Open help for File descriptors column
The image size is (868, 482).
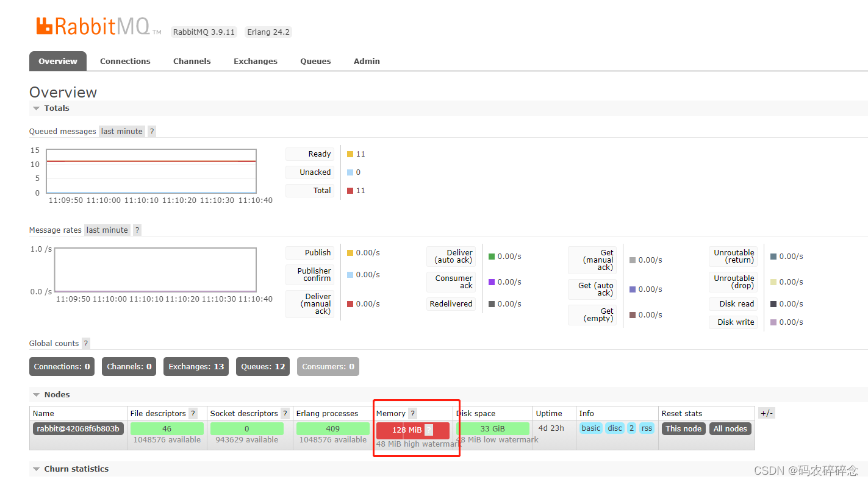click(x=193, y=413)
